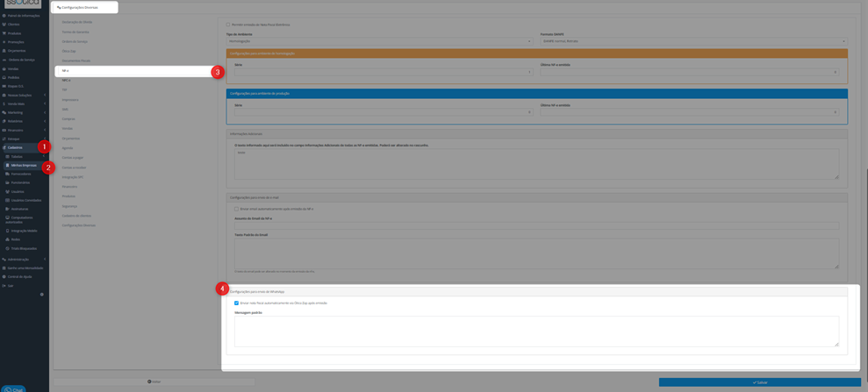868x392 pixels.
Task: Click the Assunto do Email input field
Action: (x=536, y=225)
